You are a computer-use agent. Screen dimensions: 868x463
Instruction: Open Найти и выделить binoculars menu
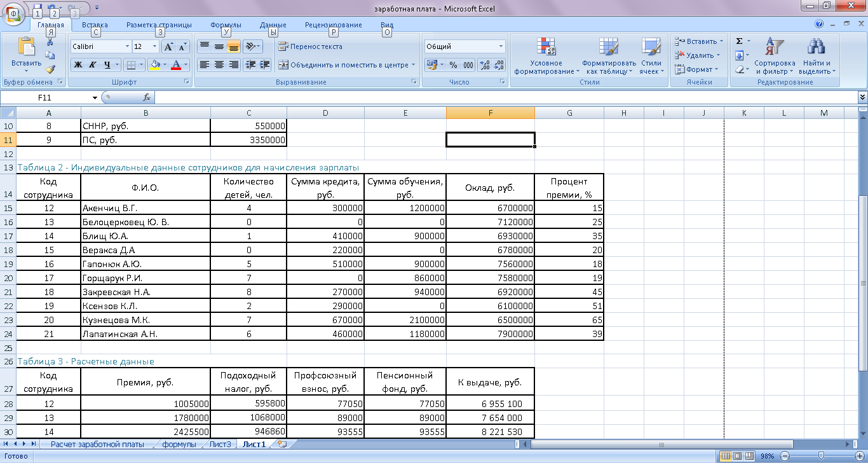(x=817, y=56)
